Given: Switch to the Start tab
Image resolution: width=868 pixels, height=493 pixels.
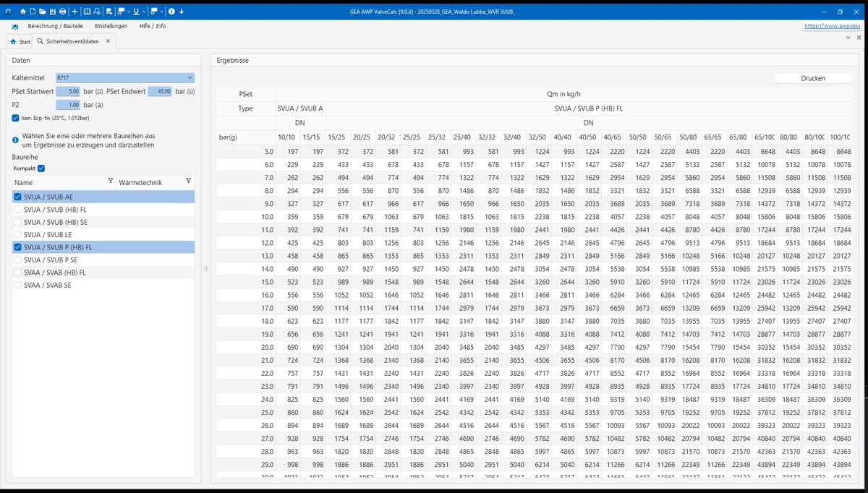Looking at the screenshot, I should [20, 42].
